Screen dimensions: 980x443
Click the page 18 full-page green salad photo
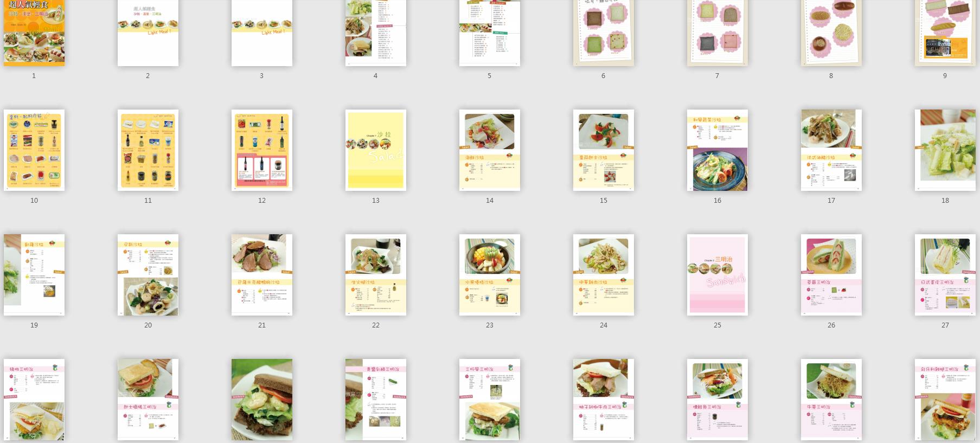click(x=945, y=150)
